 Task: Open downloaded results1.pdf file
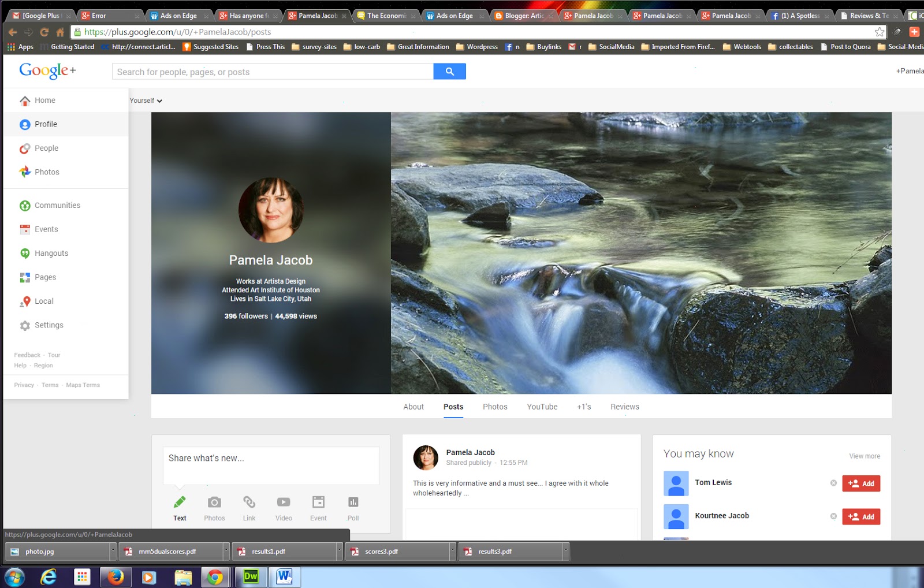click(x=284, y=552)
